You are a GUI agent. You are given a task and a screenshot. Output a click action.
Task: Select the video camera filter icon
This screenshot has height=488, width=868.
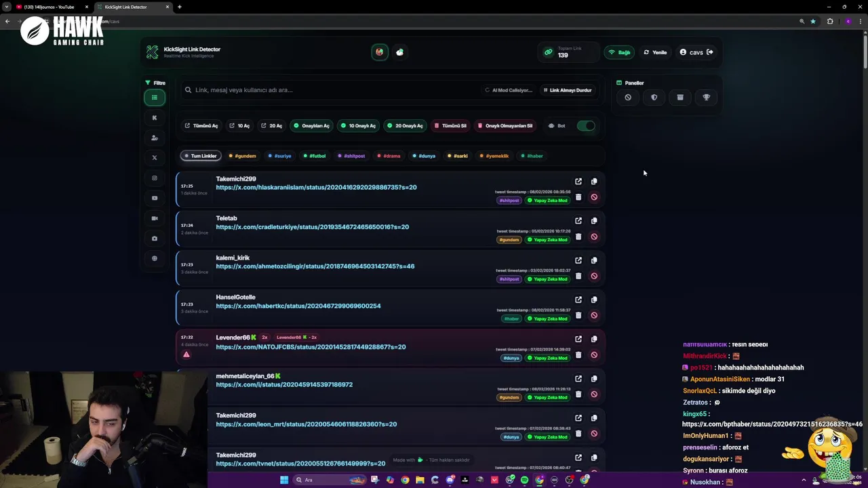coord(155,218)
